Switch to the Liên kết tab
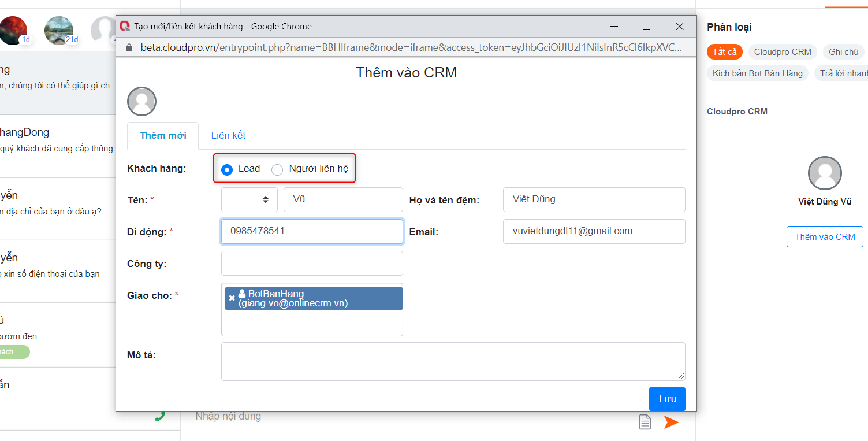The image size is (868, 441). [x=228, y=136]
